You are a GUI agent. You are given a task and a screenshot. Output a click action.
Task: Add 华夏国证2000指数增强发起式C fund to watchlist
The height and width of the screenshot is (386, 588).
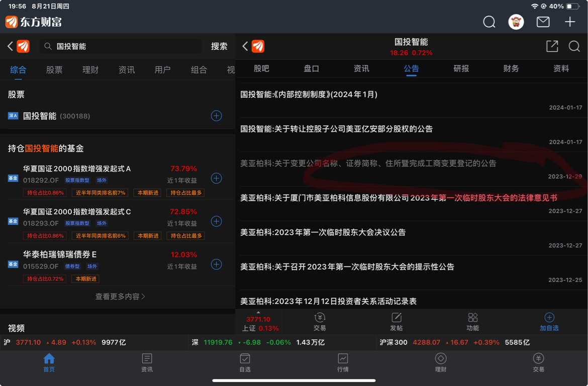[x=217, y=221]
